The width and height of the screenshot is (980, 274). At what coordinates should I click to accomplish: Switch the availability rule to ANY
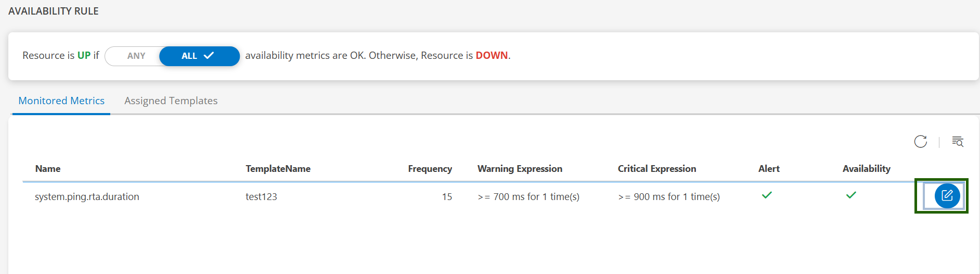[x=136, y=56]
